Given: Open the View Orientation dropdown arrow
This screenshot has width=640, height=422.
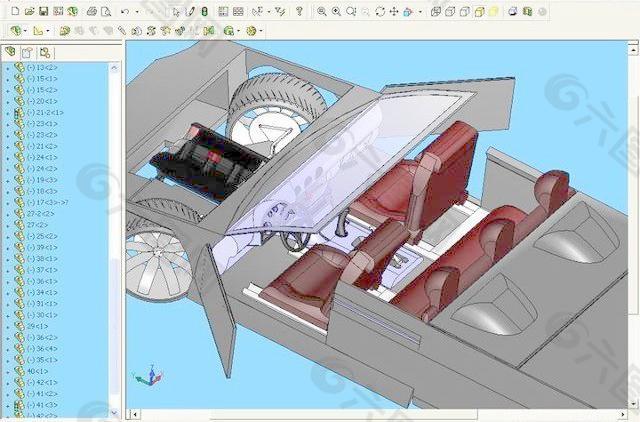Looking at the screenshot, I should click(420, 12).
